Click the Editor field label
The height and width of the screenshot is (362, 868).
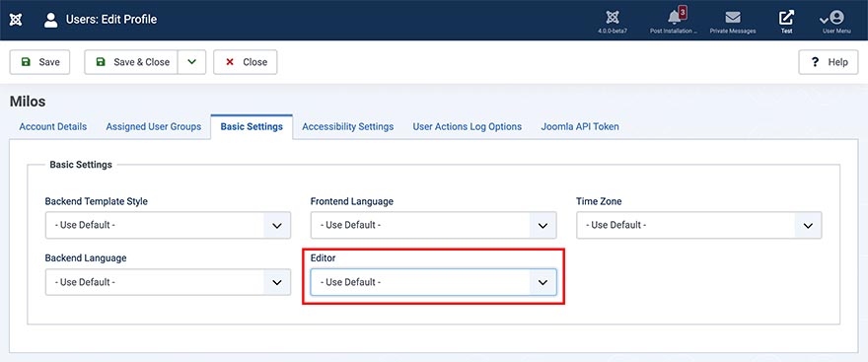324,258
